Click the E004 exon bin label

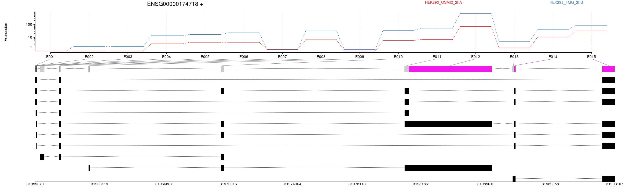click(x=166, y=57)
